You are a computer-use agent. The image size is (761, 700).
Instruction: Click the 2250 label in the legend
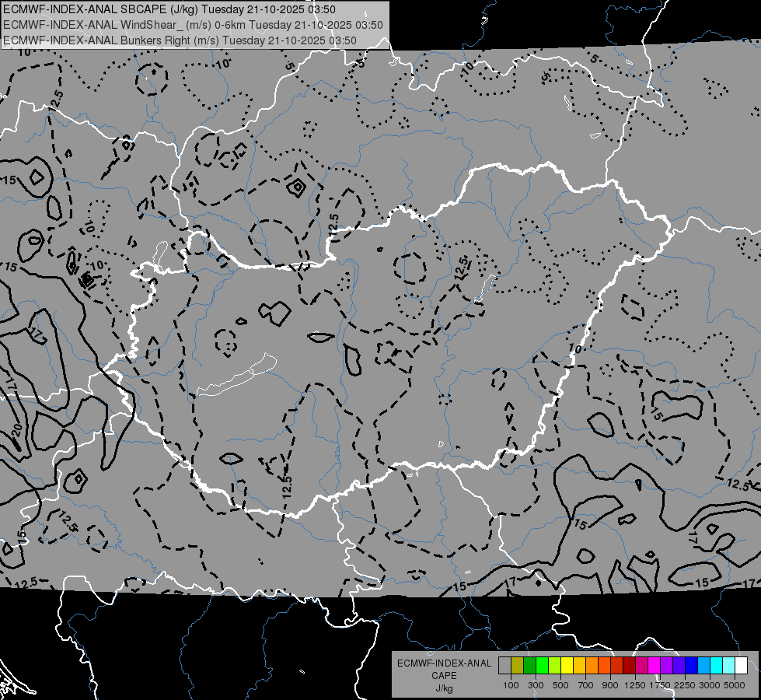pyautogui.click(x=684, y=685)
